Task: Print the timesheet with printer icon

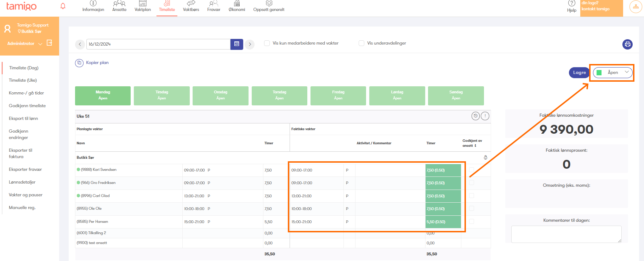Action: (627, 44)
